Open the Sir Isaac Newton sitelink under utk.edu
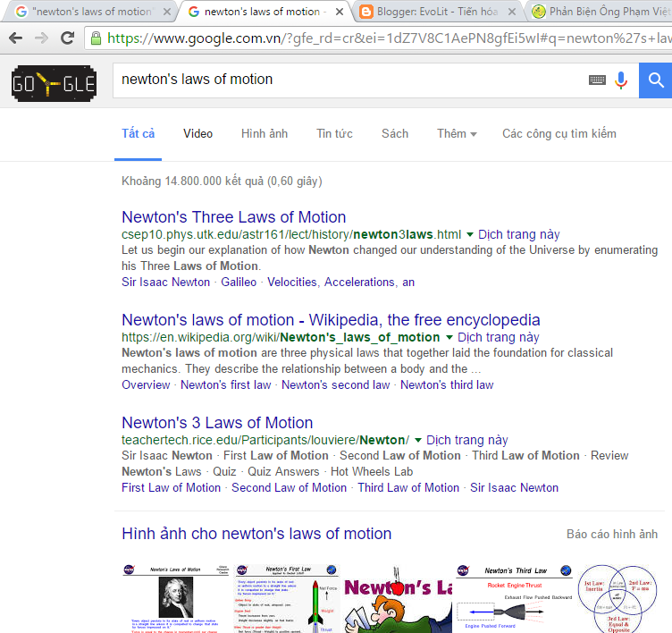Viewport: 672px width, 633px height. coord(166,283)
